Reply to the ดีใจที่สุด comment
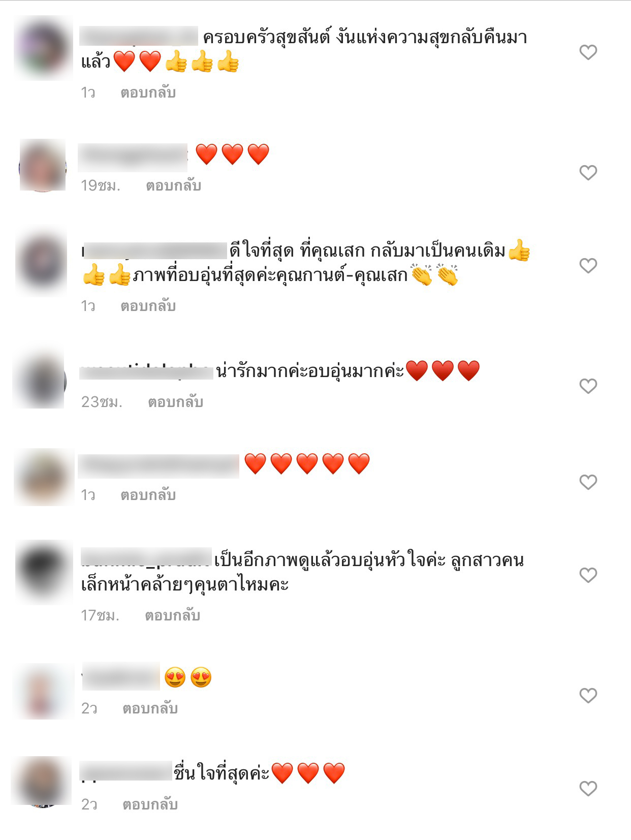The height and width of the screenshot is (840, 631). pos(148,306)
